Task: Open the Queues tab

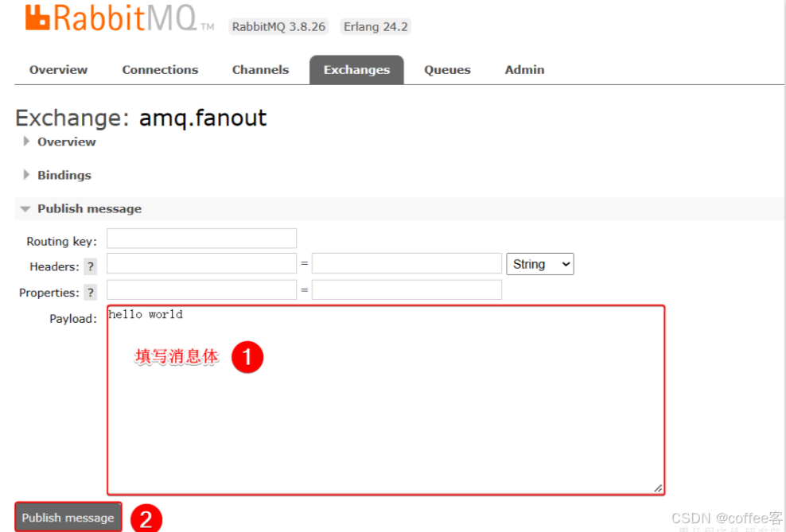Action: (447, 70)
